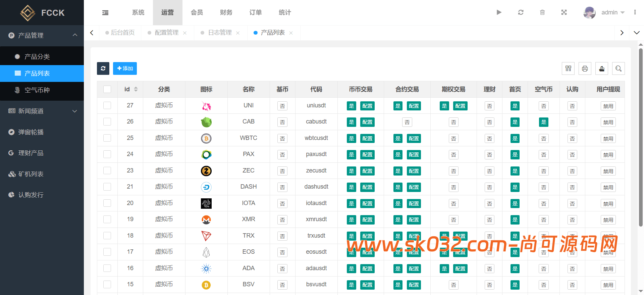Toggle the sidebar collapse hamburger icon
Viewport: 644px width, 295px height.
pyautogui.click(x=105, y=13)
